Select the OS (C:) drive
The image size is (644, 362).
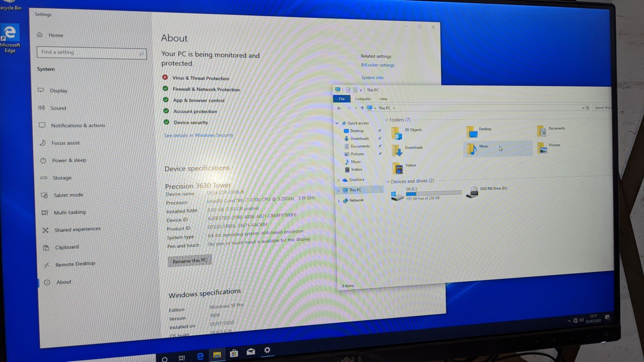pos(426,194)
